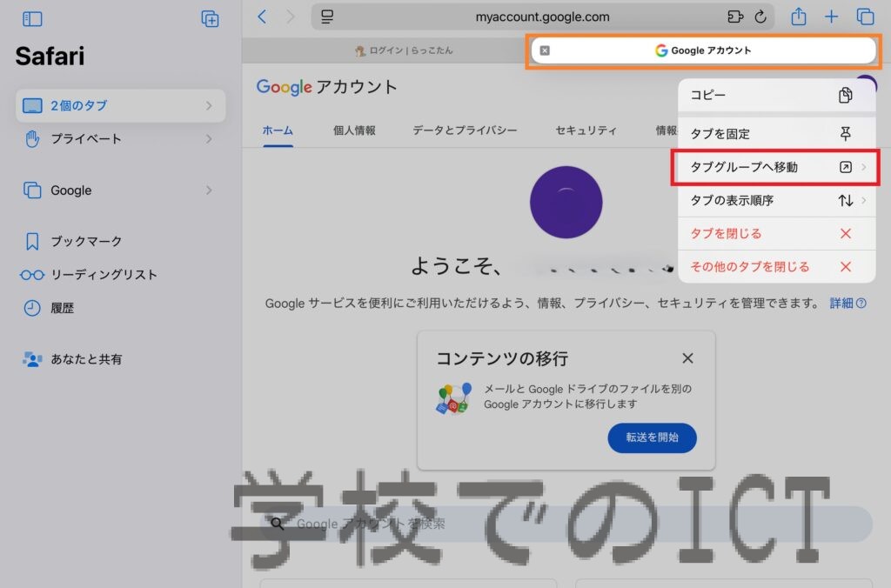Select the Google アカウント browser tab

703,50
